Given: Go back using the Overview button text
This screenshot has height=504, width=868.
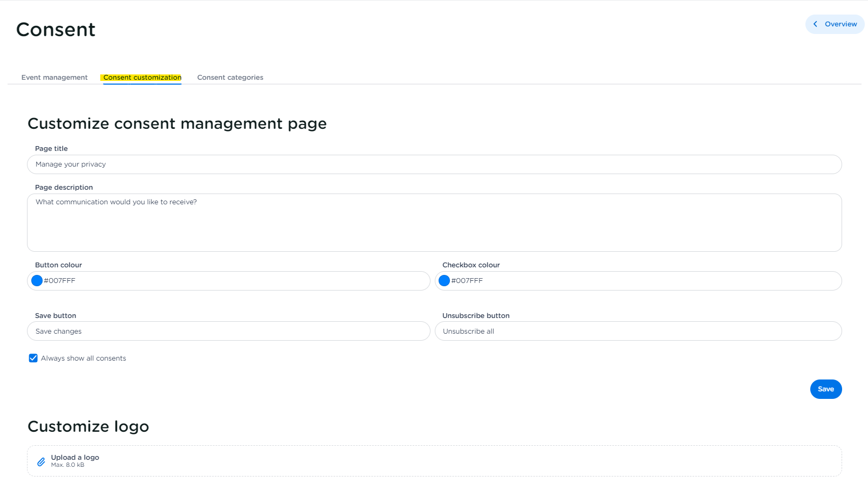Looking at the screenshot, I should coord(840,24).
